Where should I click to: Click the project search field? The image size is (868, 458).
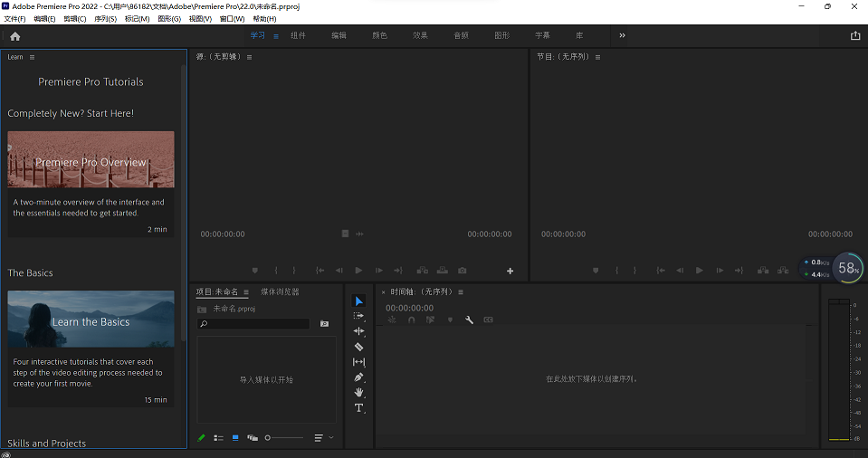click(x=253, y=323)
